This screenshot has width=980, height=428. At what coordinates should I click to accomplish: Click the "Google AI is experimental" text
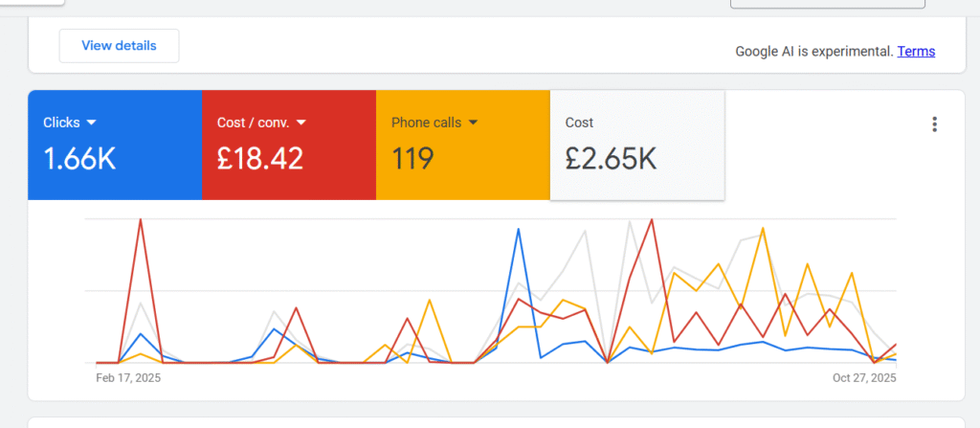[813, 52]
